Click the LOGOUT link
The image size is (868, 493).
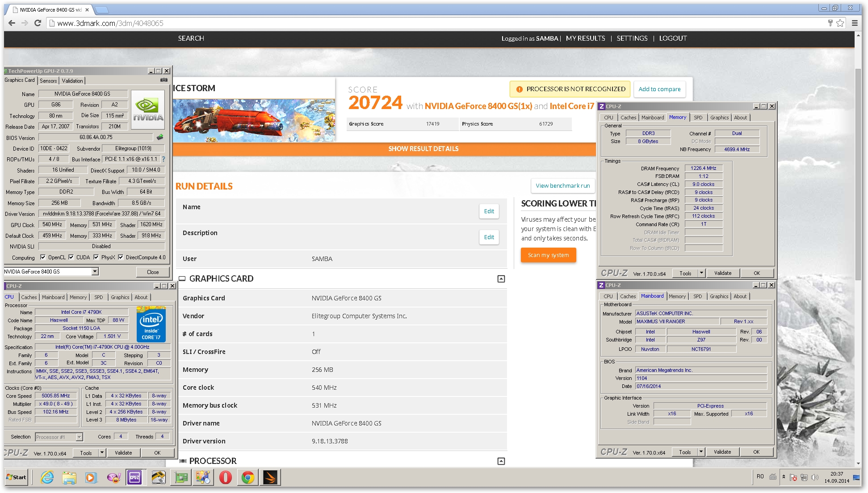point(673,38)
